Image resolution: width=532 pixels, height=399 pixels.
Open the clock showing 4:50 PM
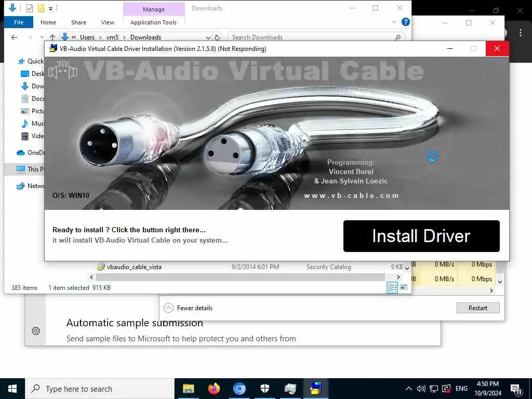click(x=487, y=389)
